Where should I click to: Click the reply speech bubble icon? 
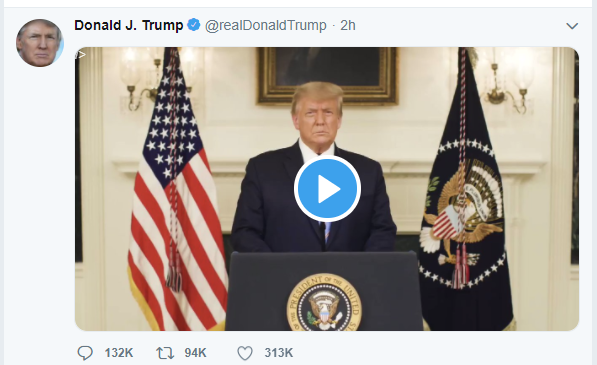(85, 353)
